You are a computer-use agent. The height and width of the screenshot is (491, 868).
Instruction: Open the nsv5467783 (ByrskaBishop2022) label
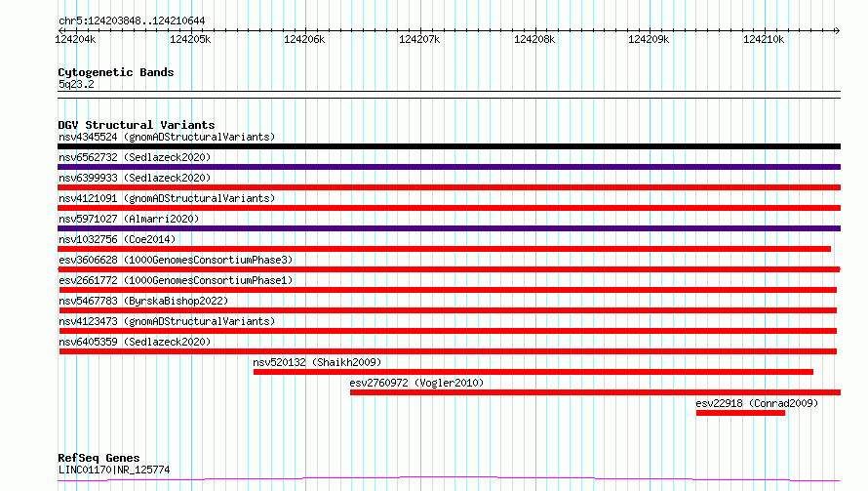(x=143, y=301)
